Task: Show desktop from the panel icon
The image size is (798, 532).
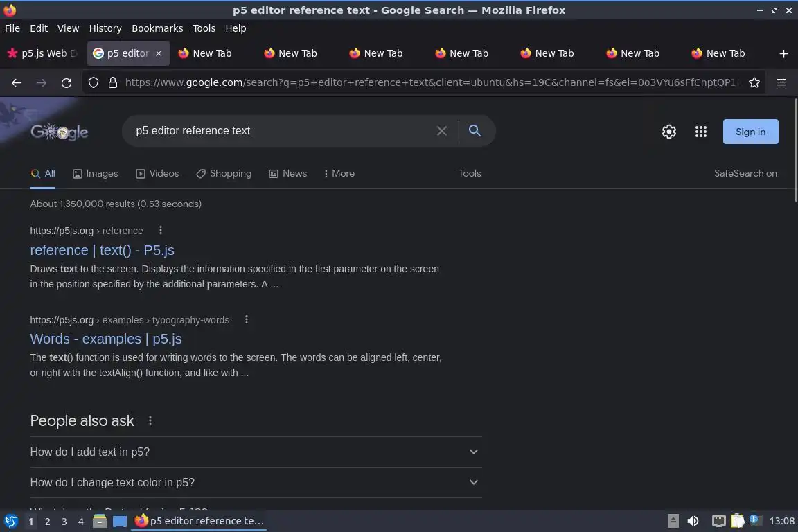Action: (120, 522)
